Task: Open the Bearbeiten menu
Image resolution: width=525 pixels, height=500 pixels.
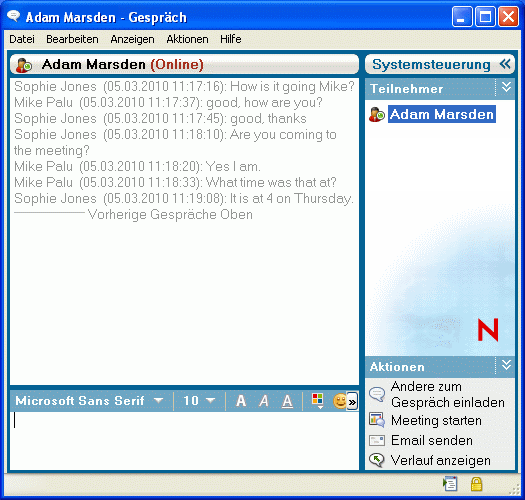Action: [x=72, y=39]
